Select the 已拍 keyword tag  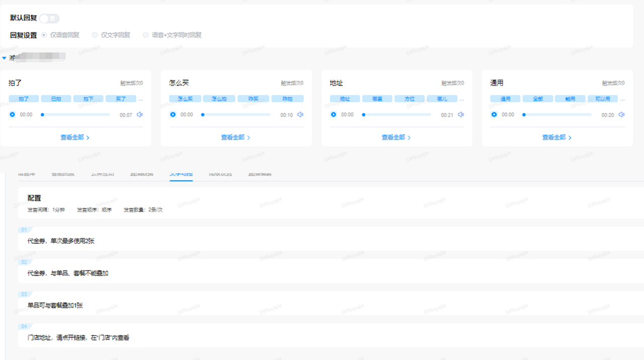(56, 99)
